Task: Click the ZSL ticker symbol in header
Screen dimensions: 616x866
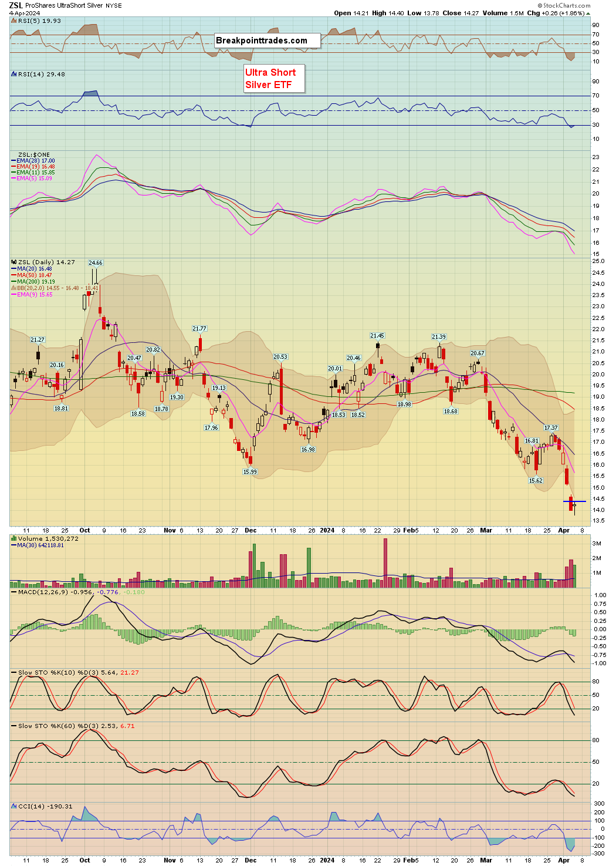Action: click(16, 5)
